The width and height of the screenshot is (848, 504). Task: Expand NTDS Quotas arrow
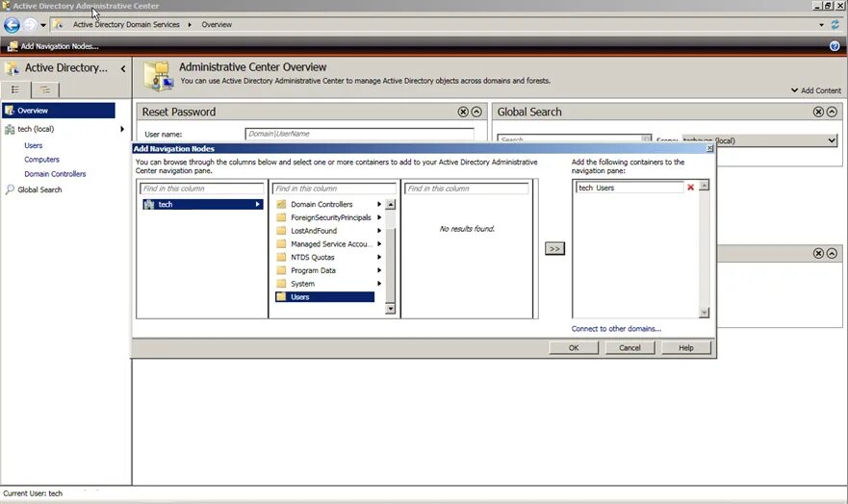coord(379,257)
